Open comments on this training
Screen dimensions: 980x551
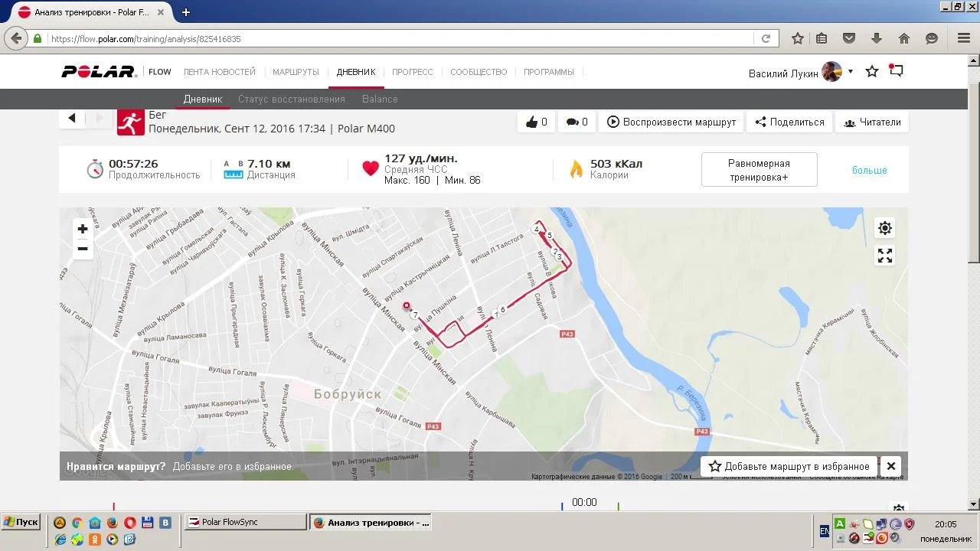click(x=577, y=122)
